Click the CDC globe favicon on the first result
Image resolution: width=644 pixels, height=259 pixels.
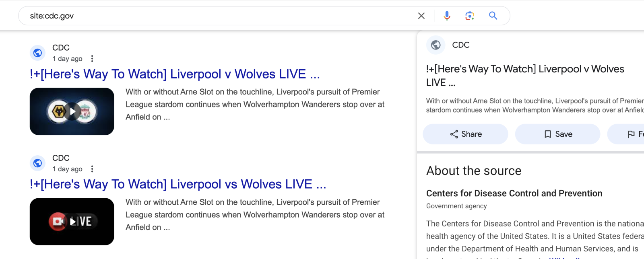(37, 53)
